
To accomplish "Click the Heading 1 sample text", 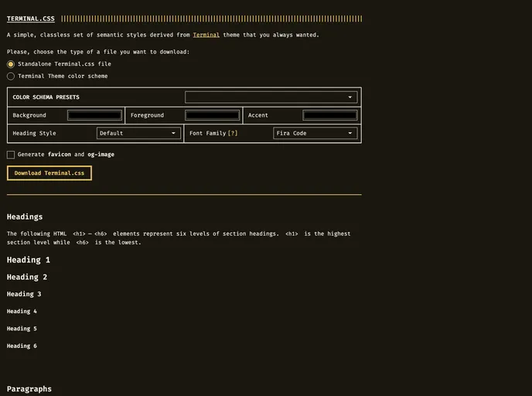I will click(29, 260).
